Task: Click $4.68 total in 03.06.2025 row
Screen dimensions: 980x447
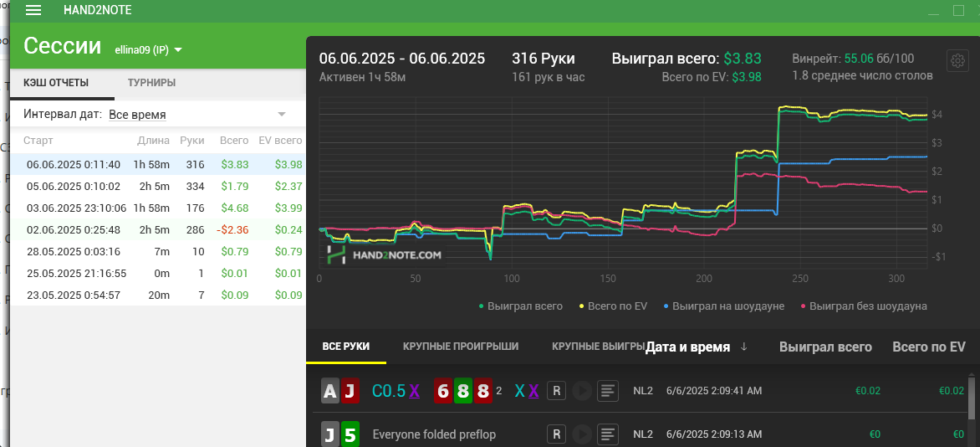Action: click(x=235, y=208)
